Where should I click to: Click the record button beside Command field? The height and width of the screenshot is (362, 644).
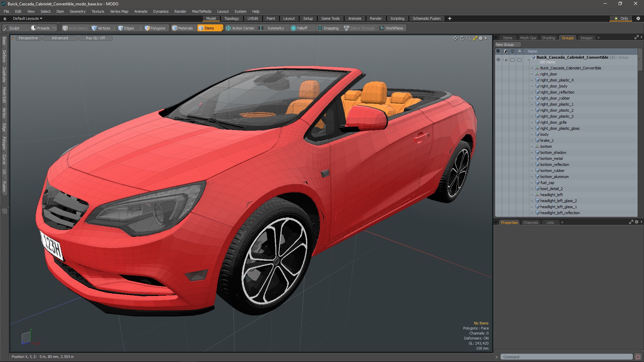tap(638, 357)
